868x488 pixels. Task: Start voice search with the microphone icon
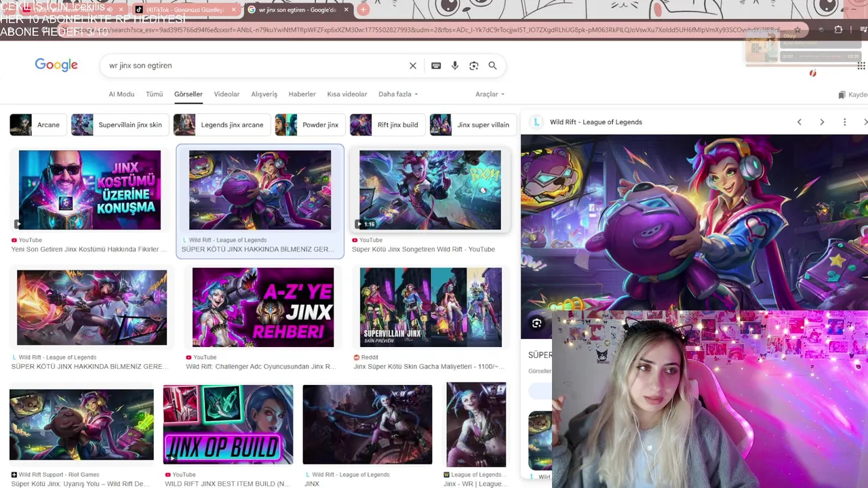point(455,66)
